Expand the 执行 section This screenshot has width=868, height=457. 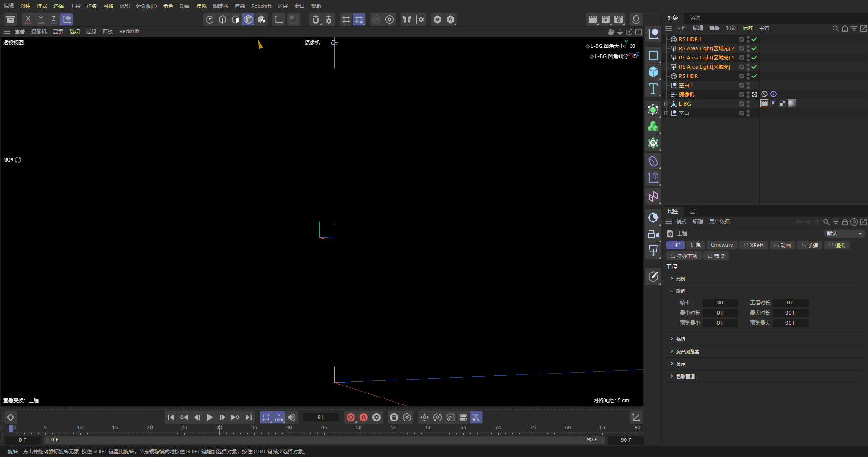(672, 339)
